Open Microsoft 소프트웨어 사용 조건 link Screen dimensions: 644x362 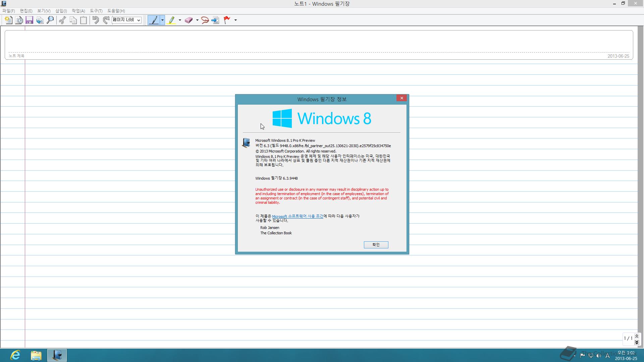[x=298, y=216]
